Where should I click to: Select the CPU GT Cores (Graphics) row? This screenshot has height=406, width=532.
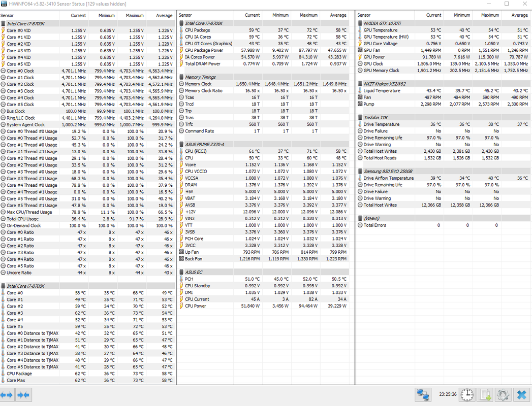tap(263, 44)
